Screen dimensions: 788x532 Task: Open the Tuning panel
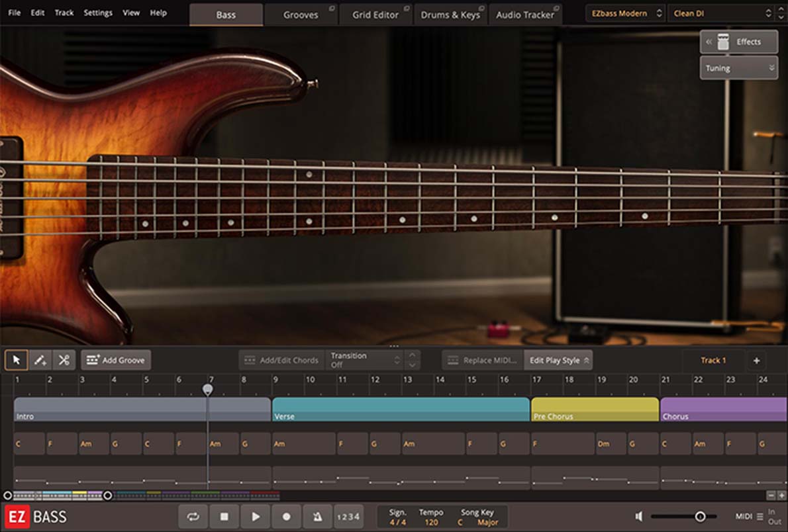[737, 67]
